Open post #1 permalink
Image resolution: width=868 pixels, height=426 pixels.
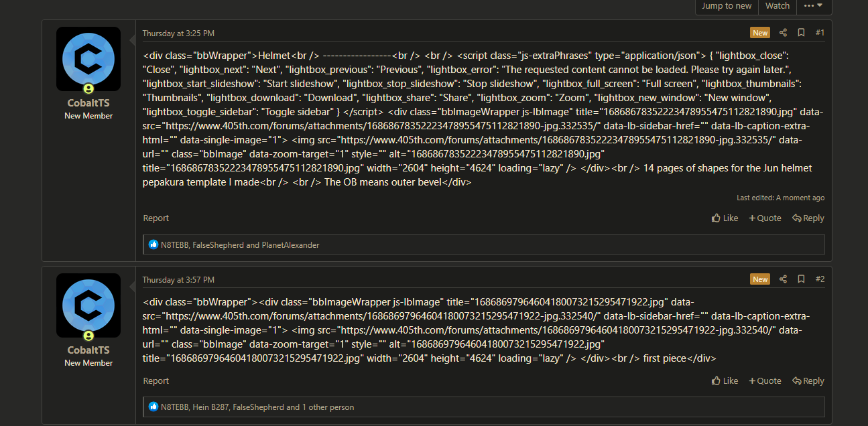pyautogui.click(x=820, y=33)
